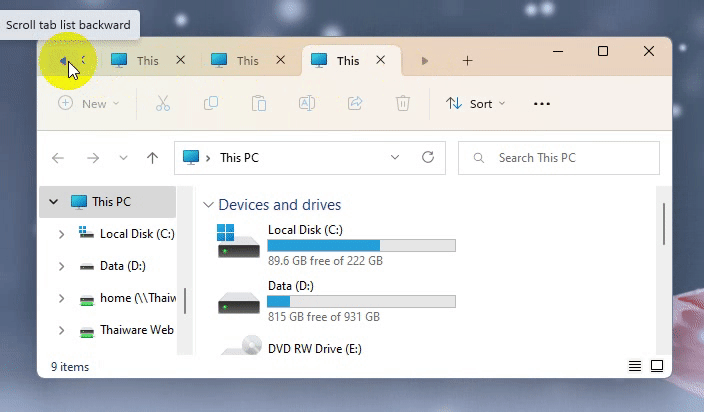
Task: Expand Data (D:) in the sidebar
Action: [x=62, y=266]
